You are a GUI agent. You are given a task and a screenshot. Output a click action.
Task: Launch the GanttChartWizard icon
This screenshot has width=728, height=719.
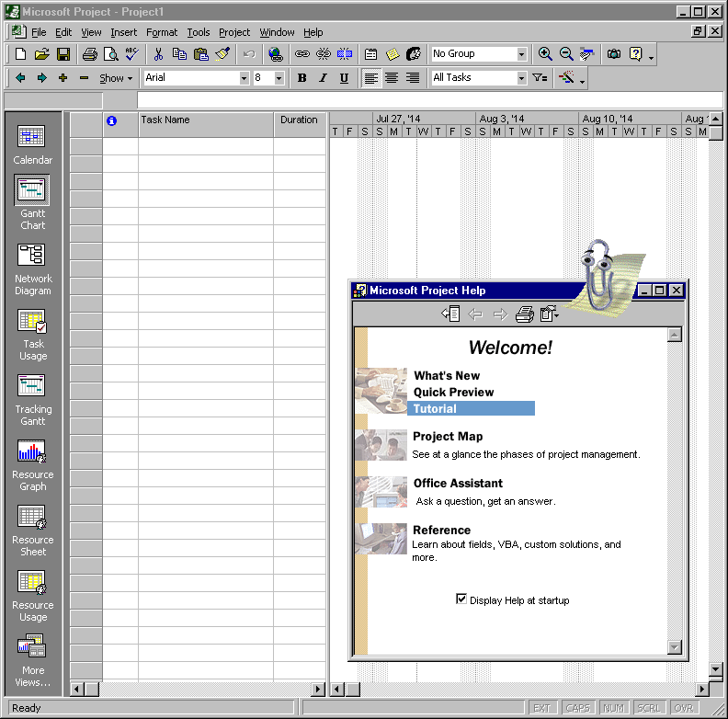pos(566,78)
